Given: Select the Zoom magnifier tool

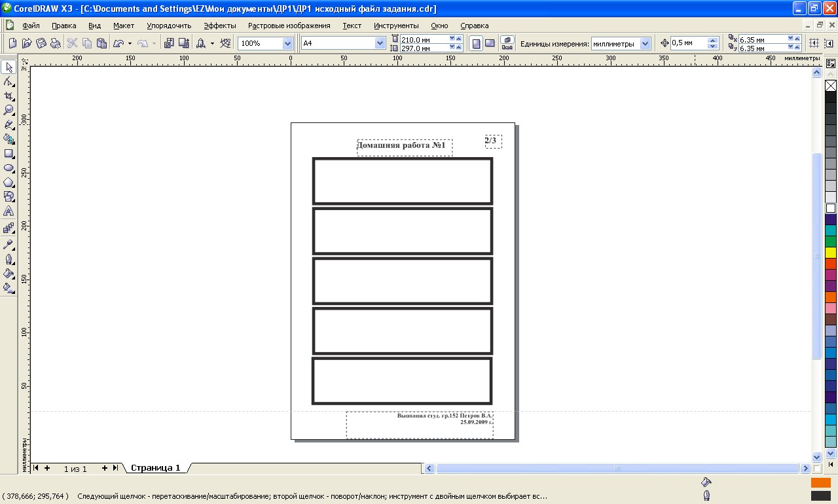Looking at the screenshot, I should [9, 111].
